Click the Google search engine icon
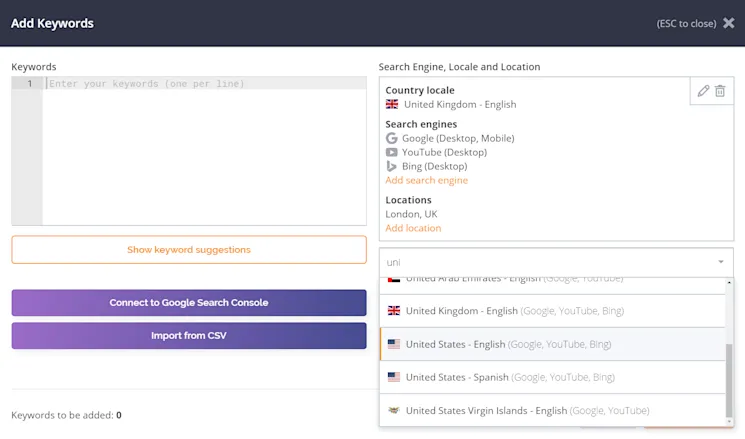The width and height of the screenshot is (745, 439). [x=392, y=138]
